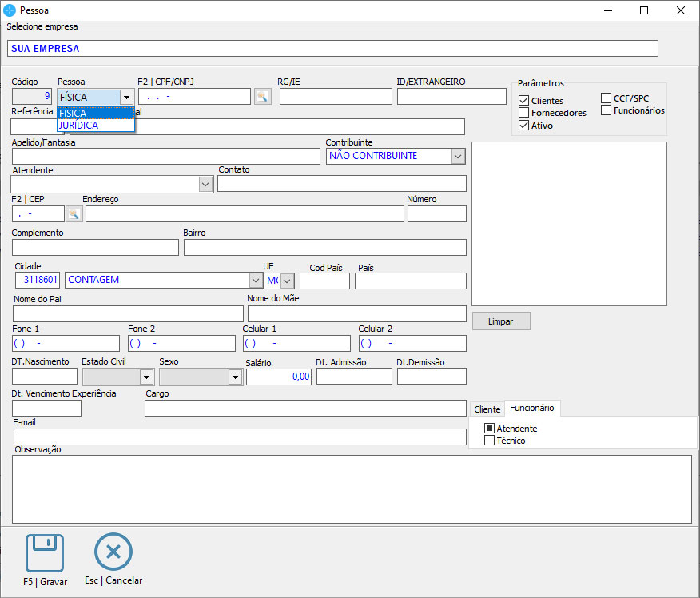Click the CEP search magnifier icon
The image size is (700, 598).
click(x=74, y=214)
